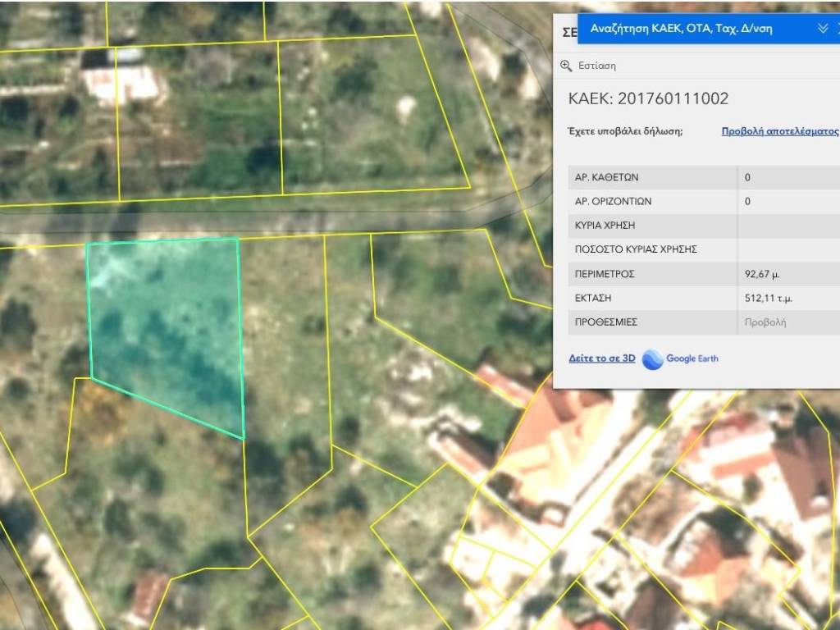
Task: Click the Google Earth globe icon
Action: click(652, 359)
